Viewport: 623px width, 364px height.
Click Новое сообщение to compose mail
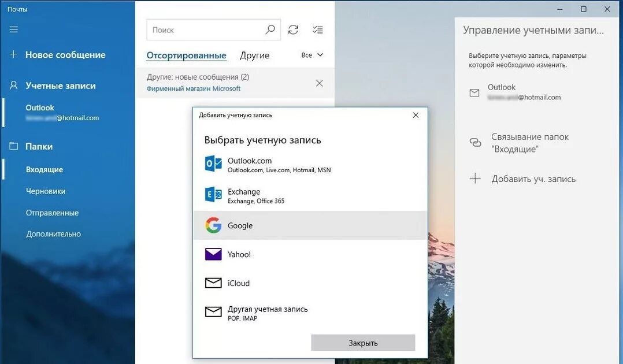coord(65,55)
